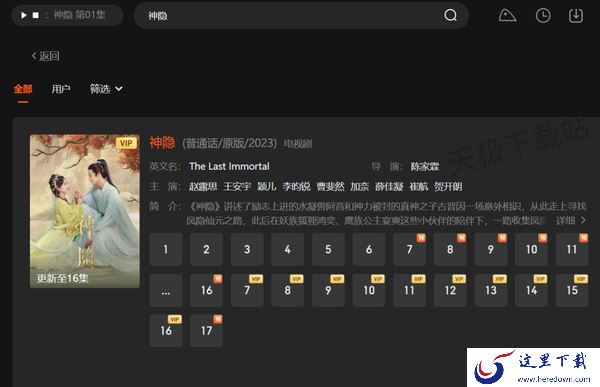600x387 pixels.
Task: Play VIP episode 11
Action: [409, 290]
